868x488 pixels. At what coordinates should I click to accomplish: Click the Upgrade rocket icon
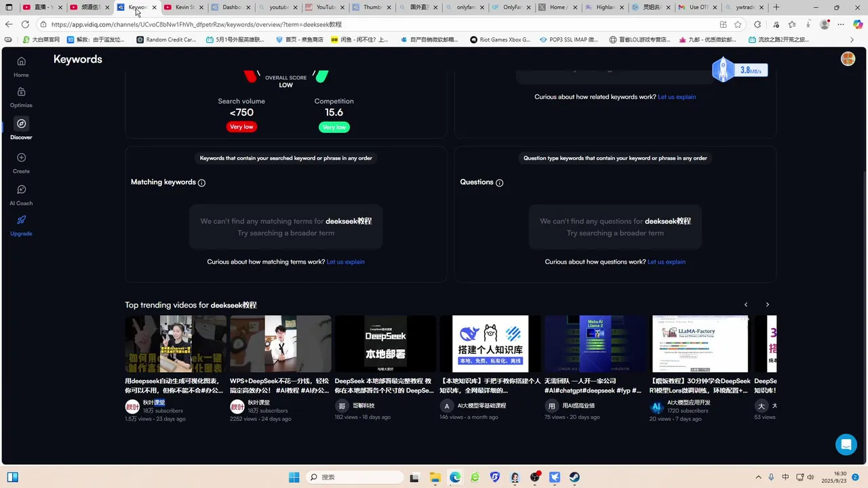tap(21, 220)
